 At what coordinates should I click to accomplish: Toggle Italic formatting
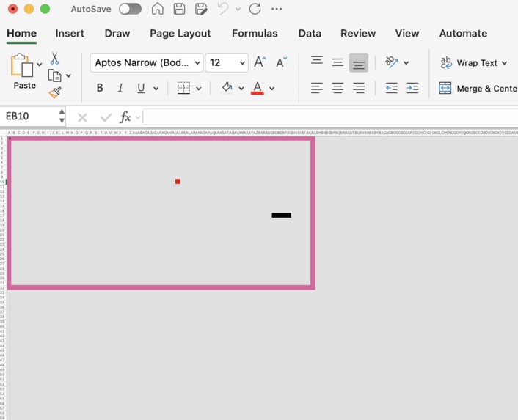pos(120,88)
